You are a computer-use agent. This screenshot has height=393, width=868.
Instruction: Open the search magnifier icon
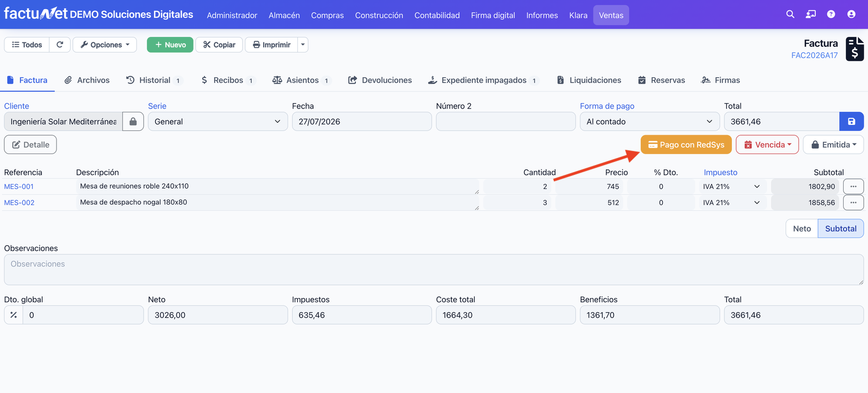click(790, 15)
